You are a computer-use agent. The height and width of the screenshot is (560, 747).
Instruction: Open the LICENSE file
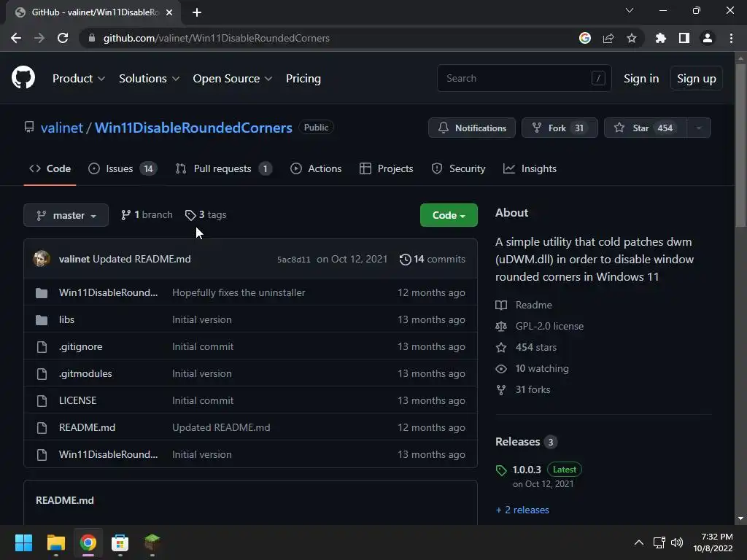(77, 400)
